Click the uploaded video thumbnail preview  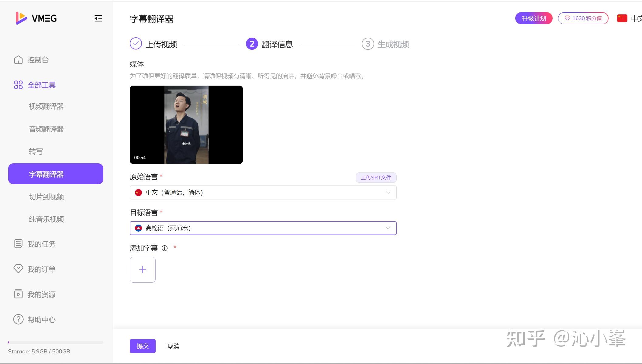click(x=186, y=124)
